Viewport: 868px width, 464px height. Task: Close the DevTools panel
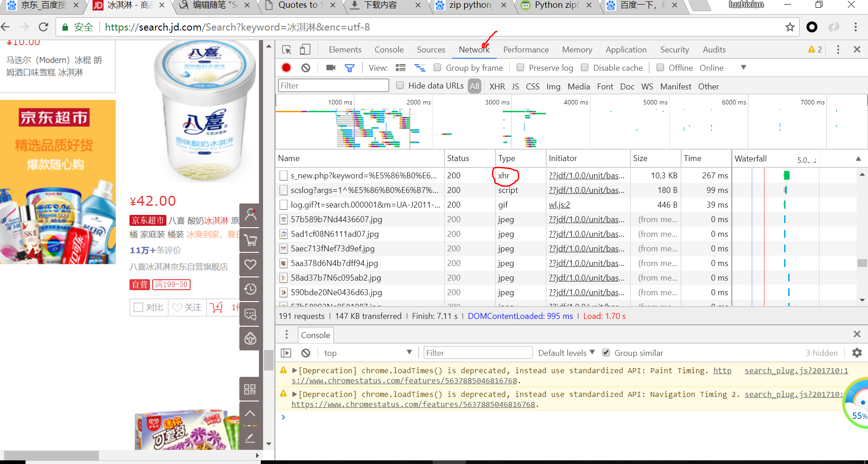pos(857,49)
